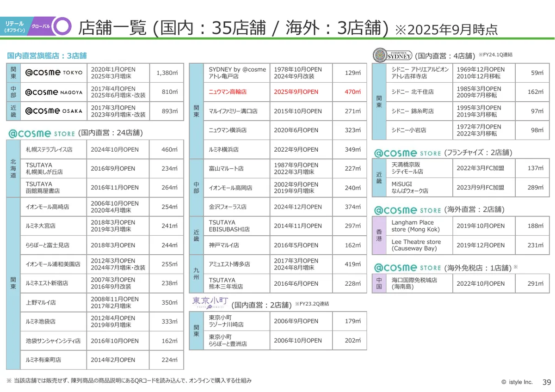Click the 1,380㎡ area for @cosme TOKYO
The image size is (555, 392).
pyautogui.click(x=167, y=73)
